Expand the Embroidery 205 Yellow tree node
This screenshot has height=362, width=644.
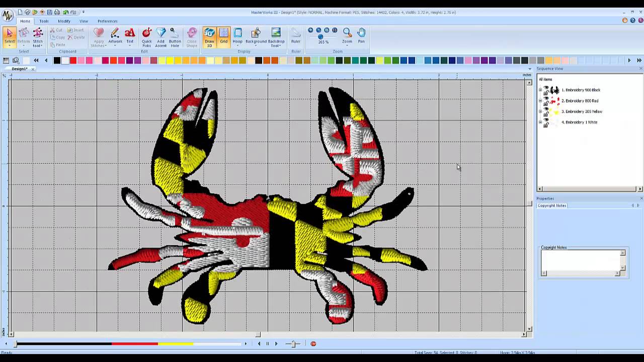tap(540, 112)
